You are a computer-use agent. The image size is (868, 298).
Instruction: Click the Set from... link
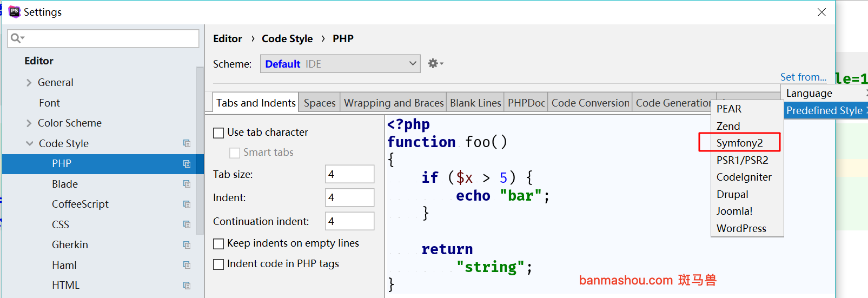click(x=803, y=77)
